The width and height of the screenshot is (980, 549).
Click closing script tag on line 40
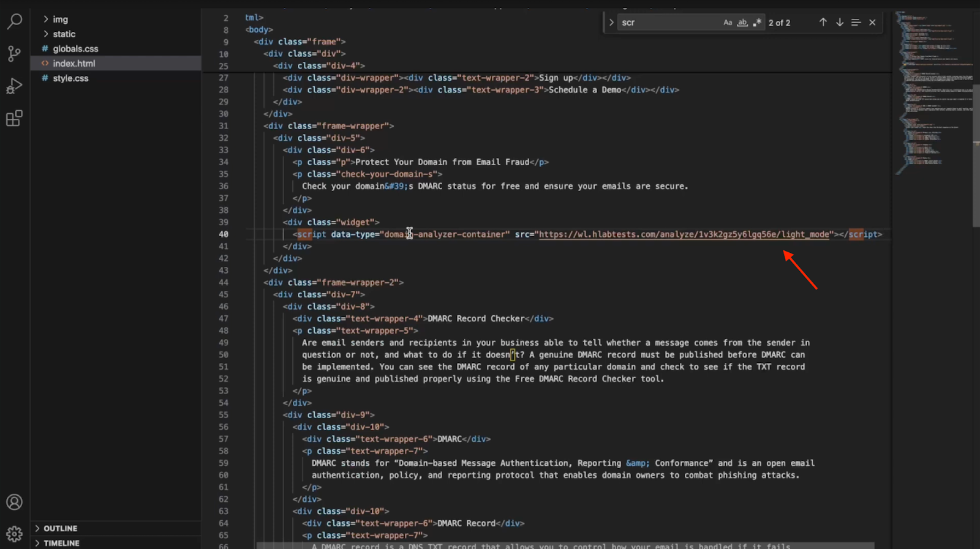861,234
